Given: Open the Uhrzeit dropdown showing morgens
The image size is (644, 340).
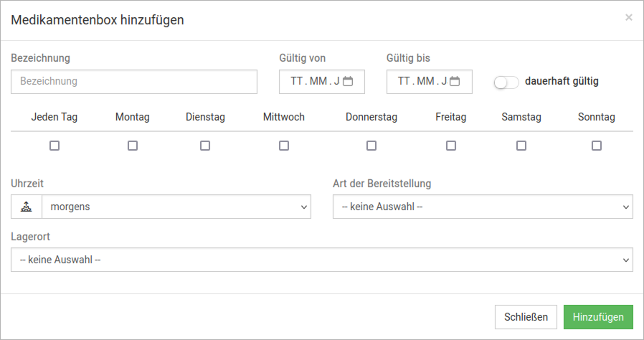Looking at the screenshot, I should point(176,207).
